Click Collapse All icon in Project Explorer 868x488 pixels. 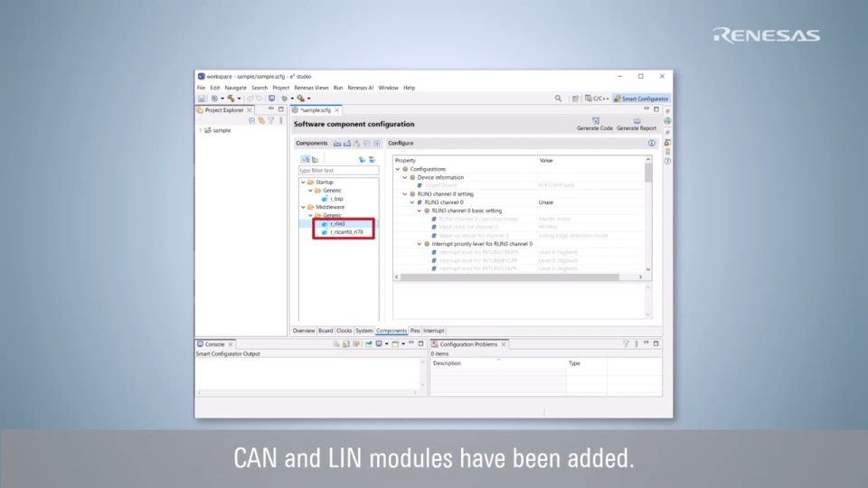[252, 120]
